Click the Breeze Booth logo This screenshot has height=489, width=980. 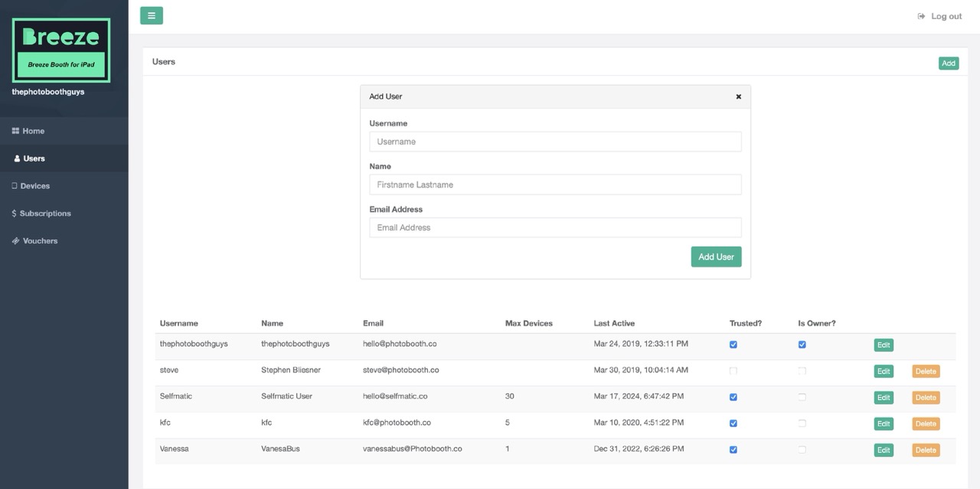click(61, 51)
